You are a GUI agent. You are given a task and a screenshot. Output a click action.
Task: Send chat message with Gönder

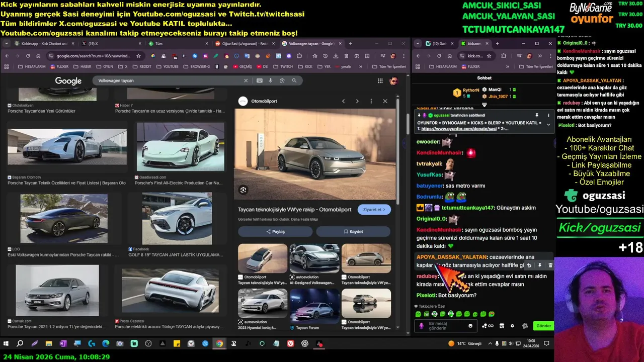(543, 326)
